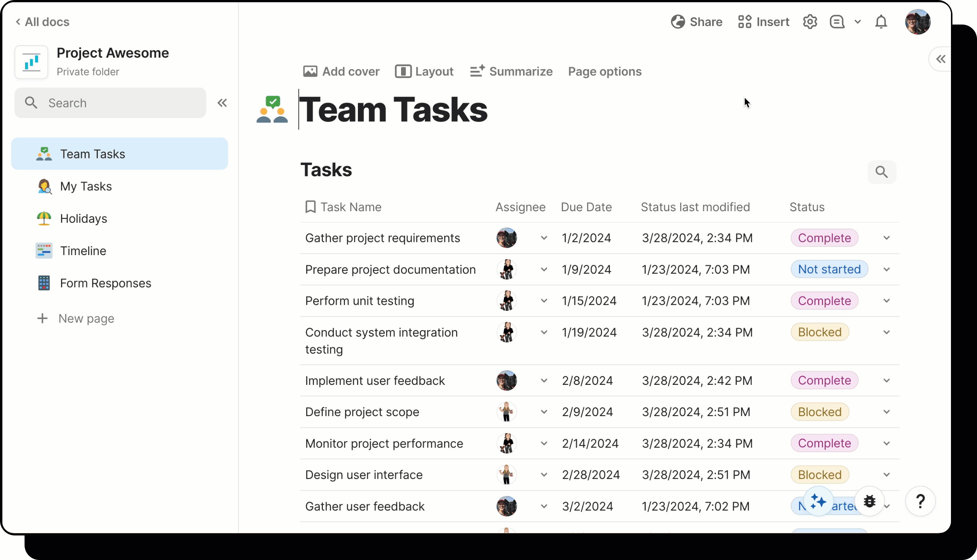The height and width of the screenshot is (560, 977).
Task: Open the My Tasks page
Action: coord(86,186)
